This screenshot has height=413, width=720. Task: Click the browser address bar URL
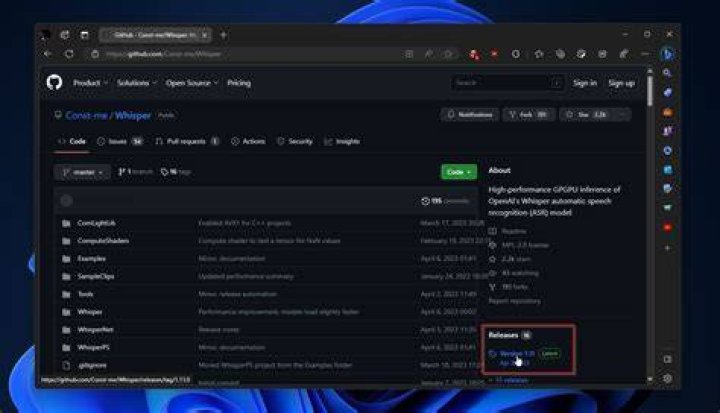coord(163,54)
